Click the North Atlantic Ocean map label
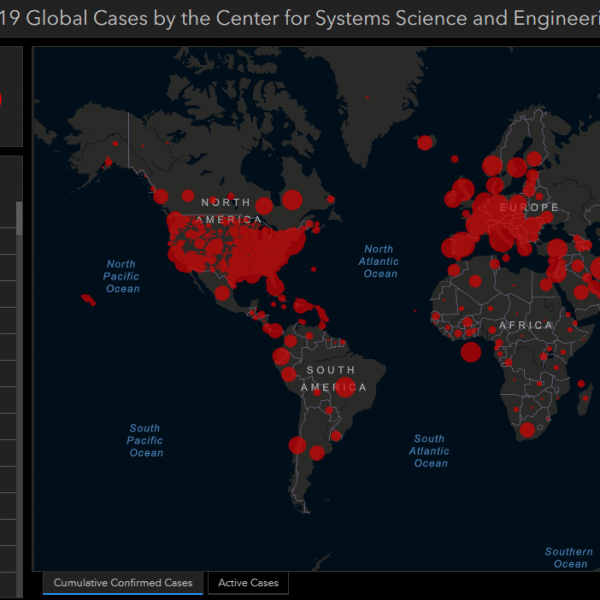The height and width of the screenshot is (600, 600). tap(378, 261)
